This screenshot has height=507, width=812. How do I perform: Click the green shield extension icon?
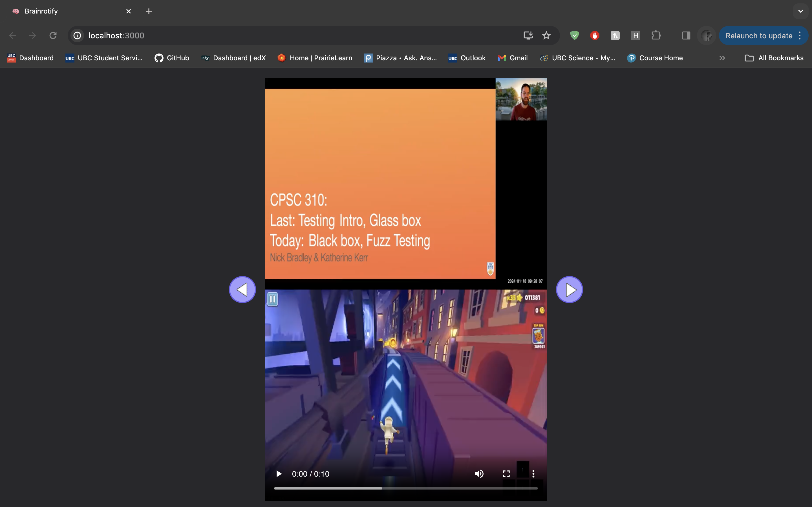[x=574, y=35]
